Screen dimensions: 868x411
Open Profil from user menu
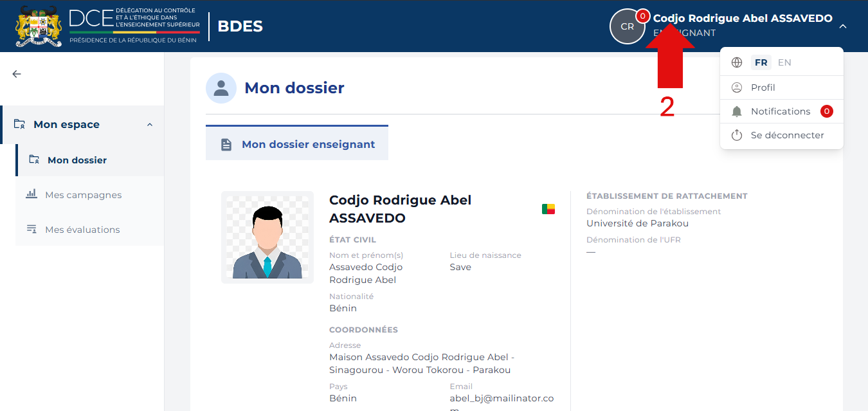coord(782,87)
